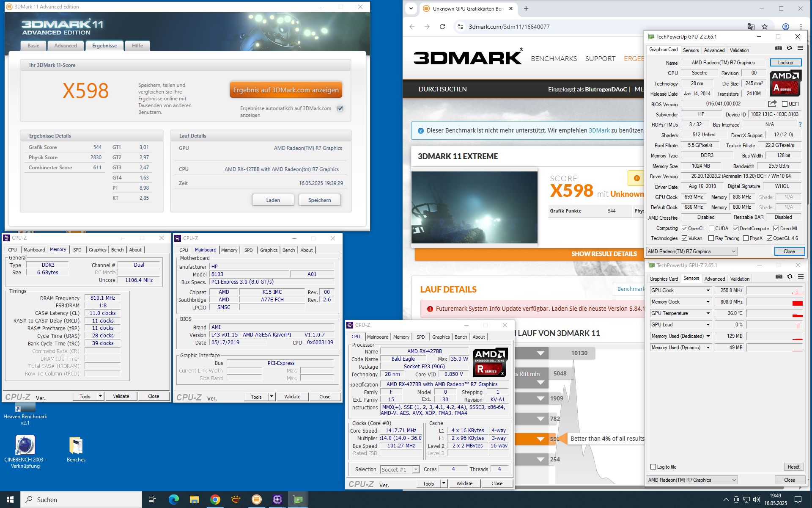Open the Chrome three-dot menu
812x508 pixels.
(x=801, y=27)
